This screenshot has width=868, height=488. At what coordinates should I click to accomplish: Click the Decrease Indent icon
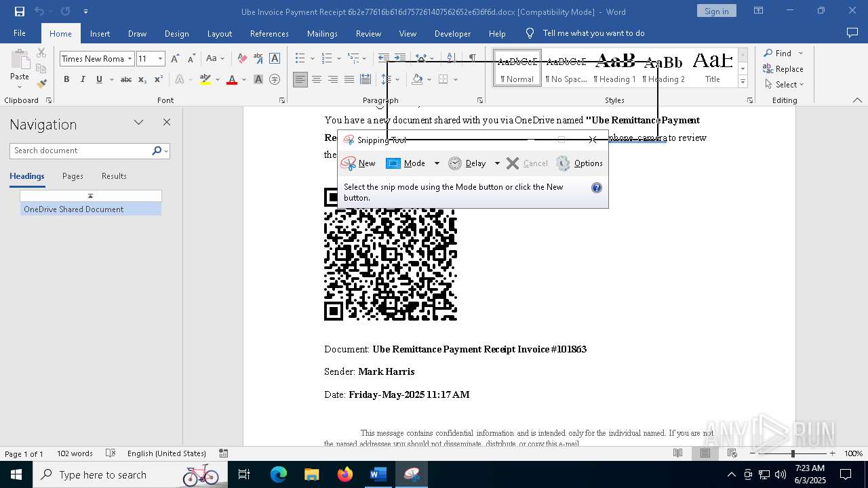tap(384, 58)
